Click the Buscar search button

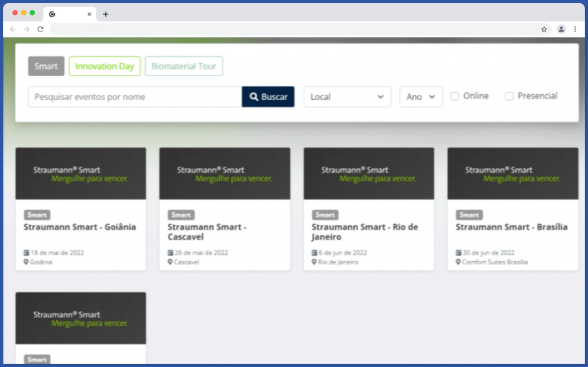click(268, 97)
